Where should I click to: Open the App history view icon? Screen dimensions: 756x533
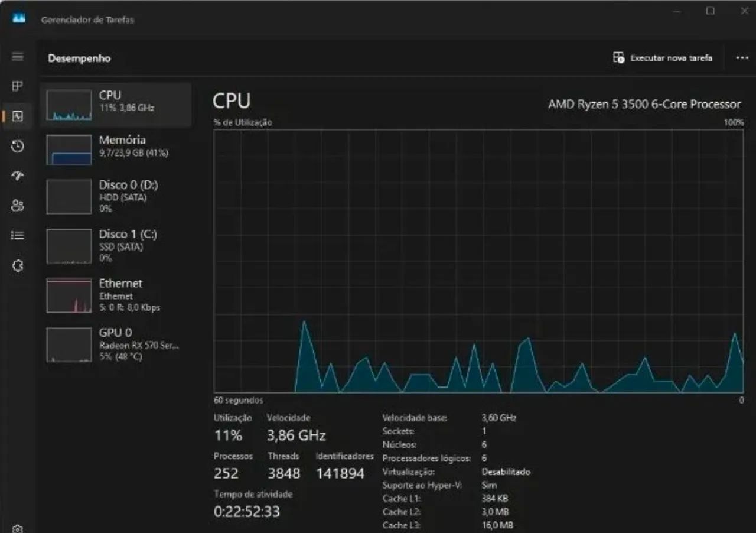click(x=17, y=146)
